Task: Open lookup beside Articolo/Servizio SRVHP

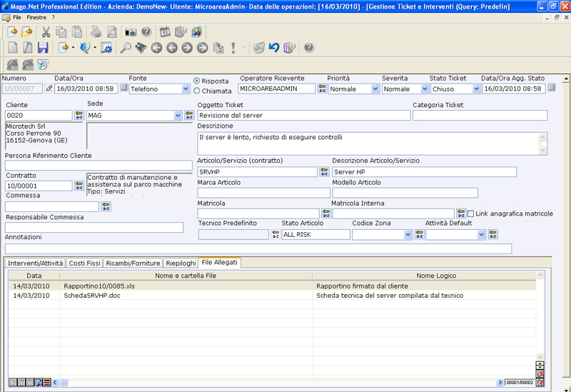Action: coord(324,172)
